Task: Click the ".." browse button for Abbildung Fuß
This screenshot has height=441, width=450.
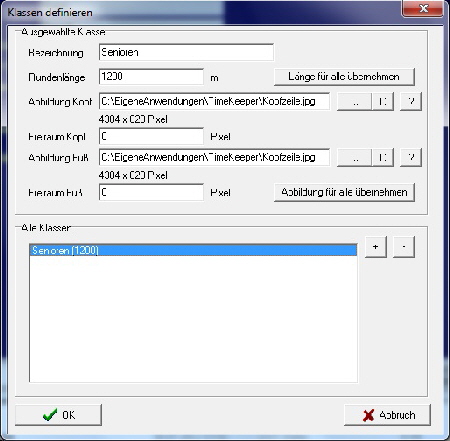Action: coord(354,157)
